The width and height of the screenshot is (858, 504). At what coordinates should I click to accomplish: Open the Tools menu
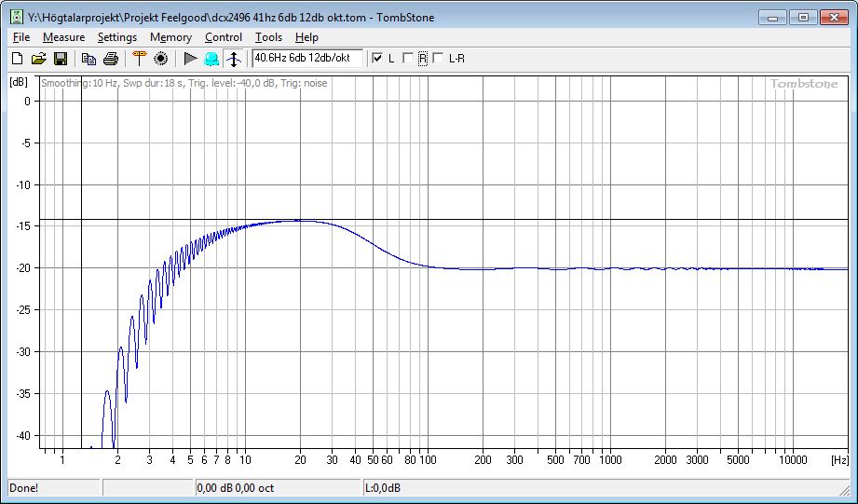tap(268, 37)
